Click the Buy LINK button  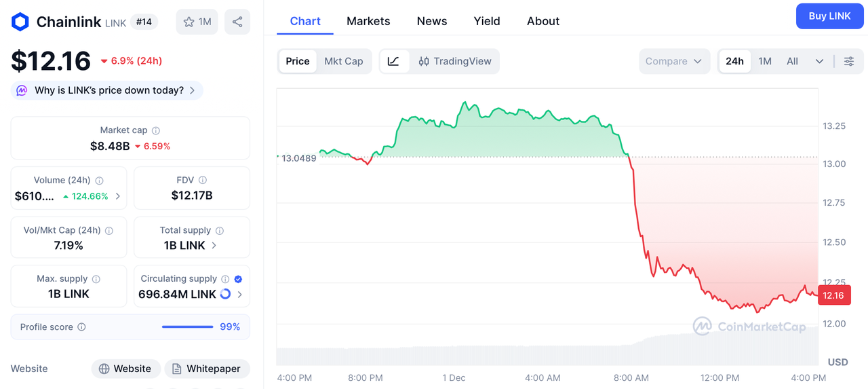830,16
